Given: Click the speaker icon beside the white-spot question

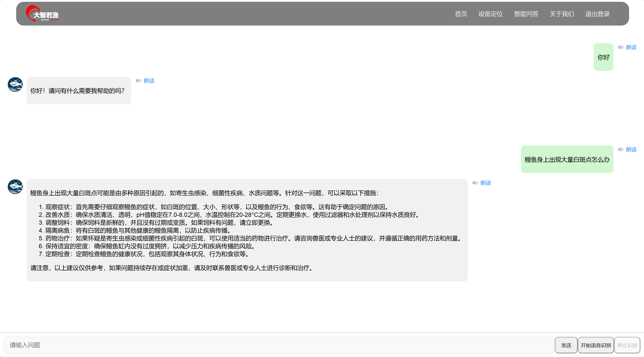Looking at the screenshot, I should 621,150.
